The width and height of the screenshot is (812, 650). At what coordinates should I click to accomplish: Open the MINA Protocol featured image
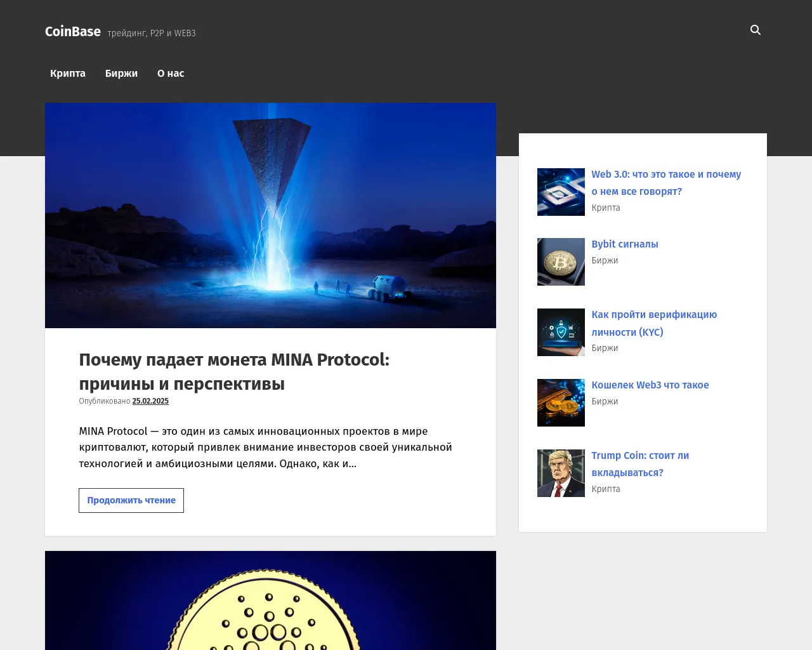pos(270,215)
